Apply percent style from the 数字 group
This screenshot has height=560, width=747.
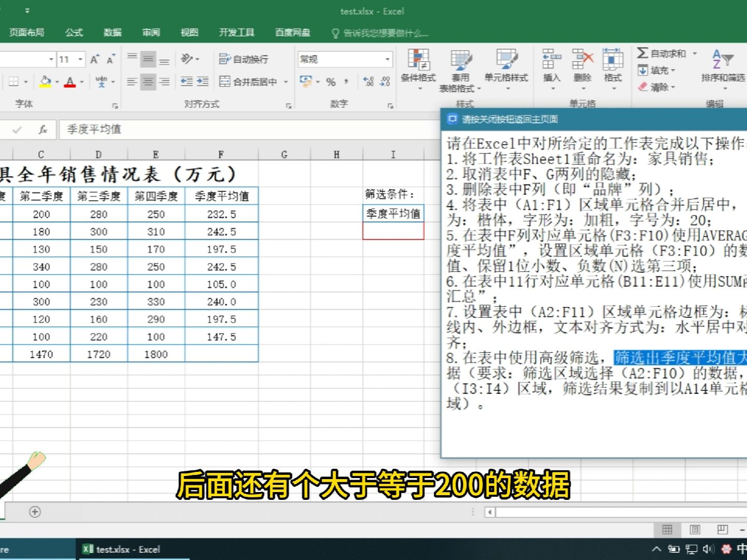pos(330,81)
